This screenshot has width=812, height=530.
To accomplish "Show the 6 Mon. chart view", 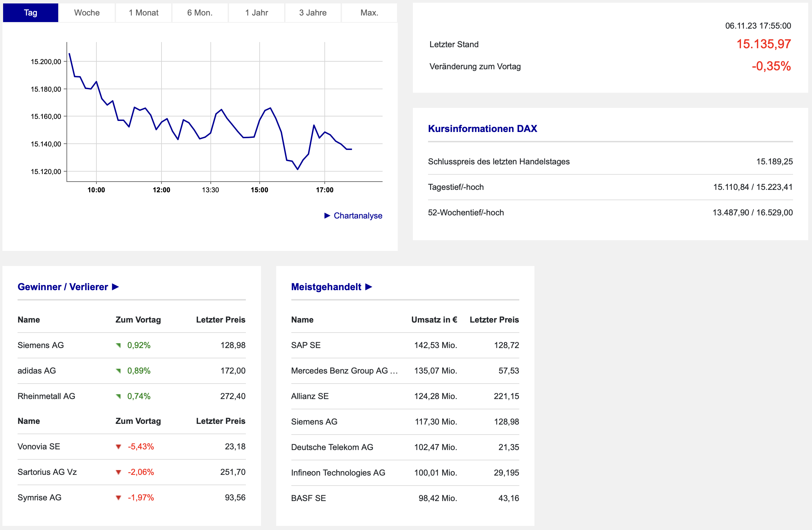I will [x=200, y=13].
